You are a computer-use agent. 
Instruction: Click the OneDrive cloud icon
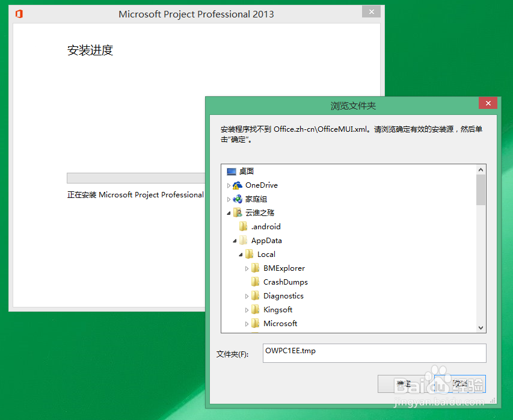pos(238,185)
